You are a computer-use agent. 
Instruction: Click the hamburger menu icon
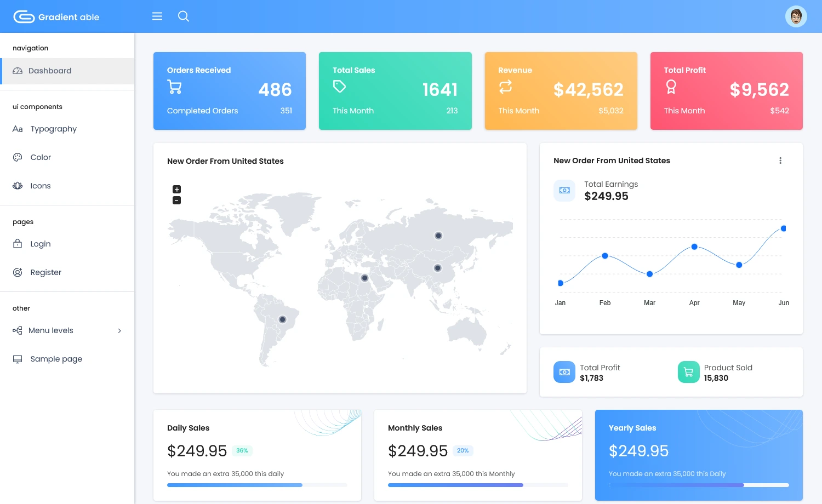coord(157,16)
